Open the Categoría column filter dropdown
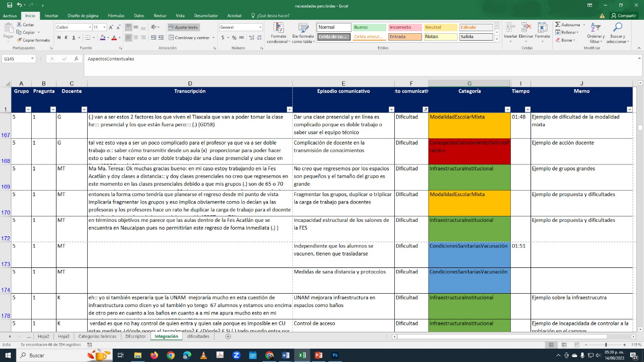 507,109
